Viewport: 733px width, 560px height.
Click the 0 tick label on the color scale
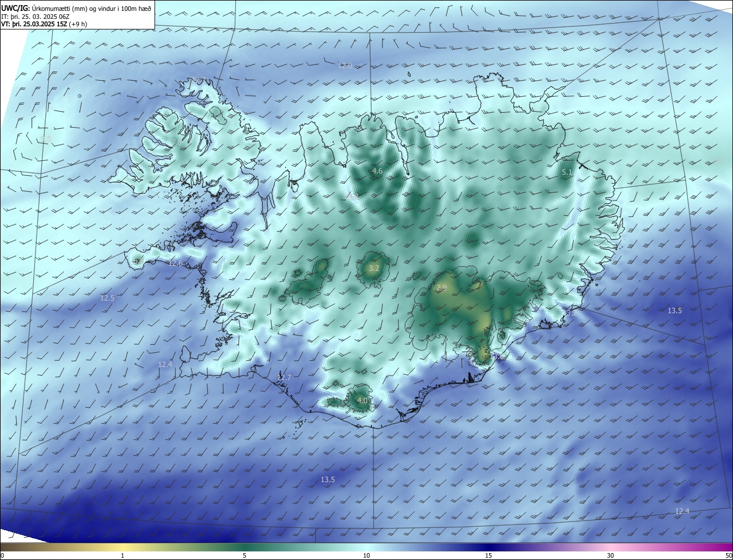pos(2,555)
